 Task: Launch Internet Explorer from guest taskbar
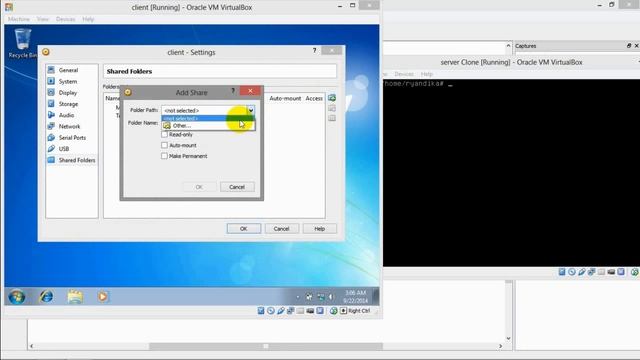46,297
